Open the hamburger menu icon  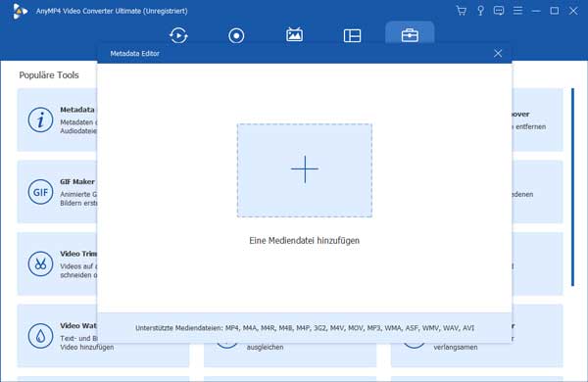coord(517,11)
